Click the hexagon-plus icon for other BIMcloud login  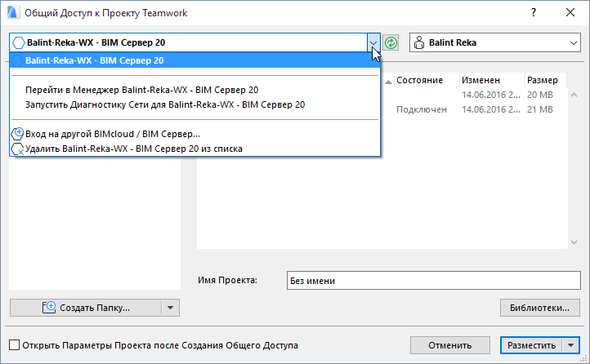tap(17, 134)
